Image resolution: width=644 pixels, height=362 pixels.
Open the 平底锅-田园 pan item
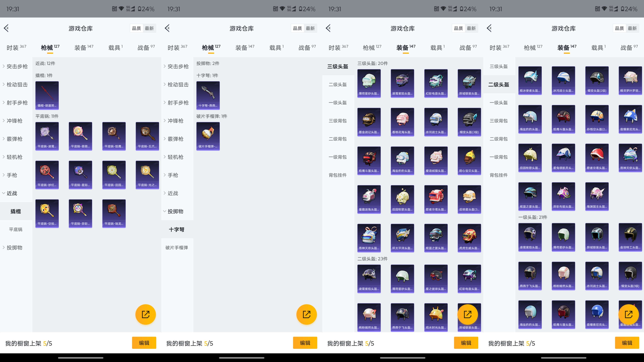114,175
